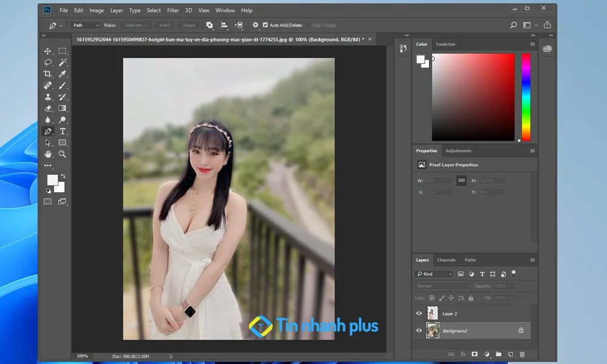The height and width of the screenshot is (364, 607).
Task: Select the Zoom tool
Action: point(62,154)
